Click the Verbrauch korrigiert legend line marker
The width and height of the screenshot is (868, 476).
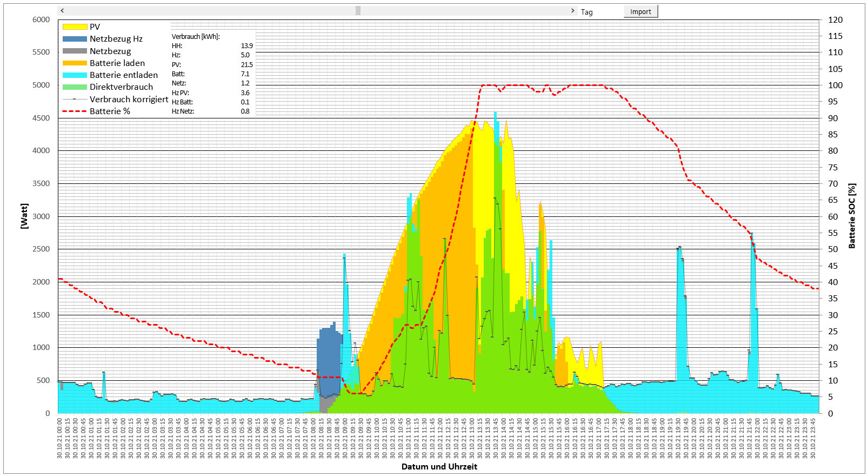tap(75, 100)
